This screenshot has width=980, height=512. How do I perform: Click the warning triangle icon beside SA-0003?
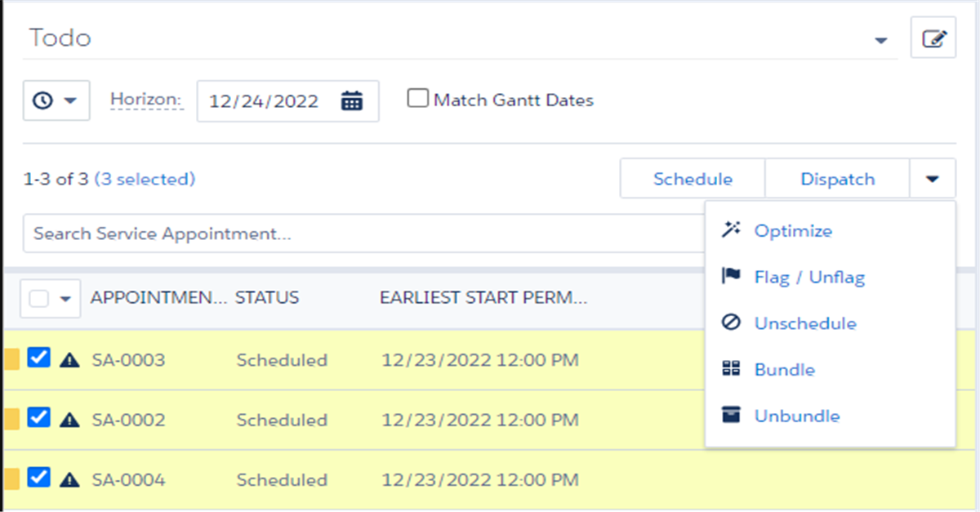tap(70, 360)
